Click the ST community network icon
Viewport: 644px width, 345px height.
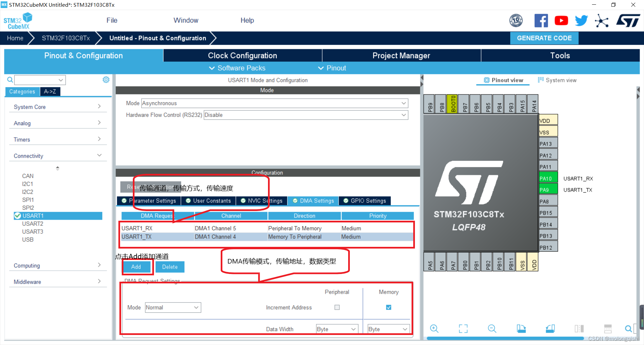click(601, 21)
